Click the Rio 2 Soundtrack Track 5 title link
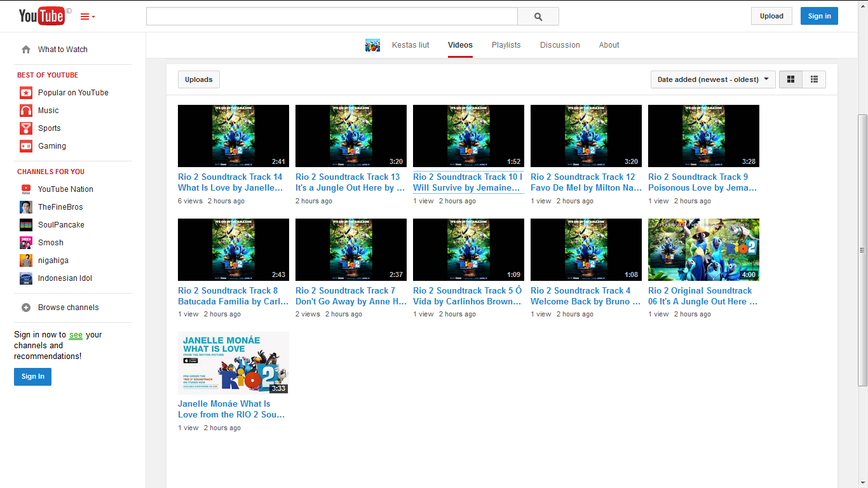This screenshot has width=868, height=488. (x=468, y=296)
